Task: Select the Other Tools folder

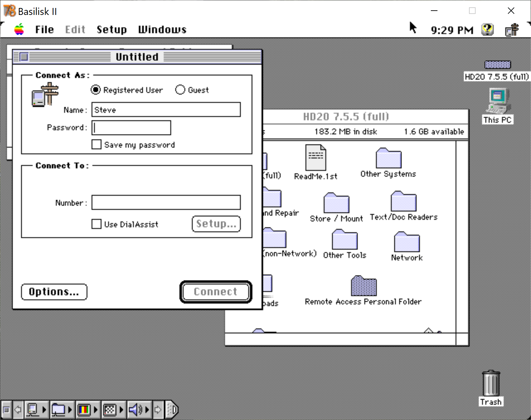Action: (345, 239)
